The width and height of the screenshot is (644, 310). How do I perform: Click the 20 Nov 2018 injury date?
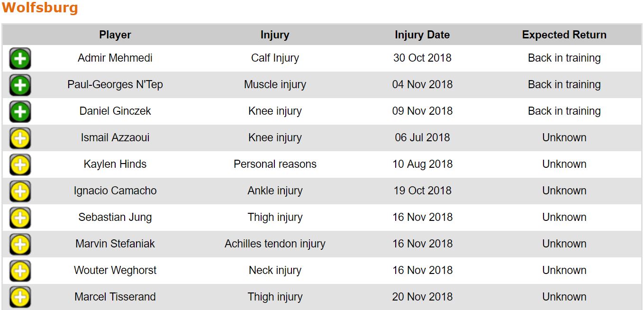coord(422,297)
